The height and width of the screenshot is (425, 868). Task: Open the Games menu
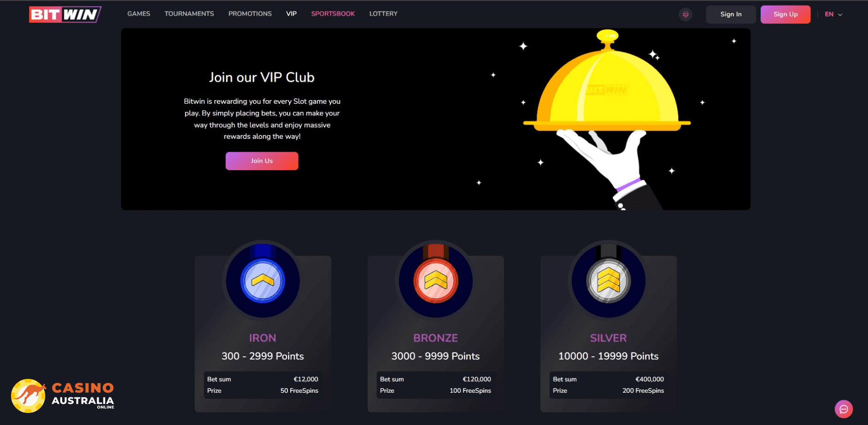coord(139,14)
